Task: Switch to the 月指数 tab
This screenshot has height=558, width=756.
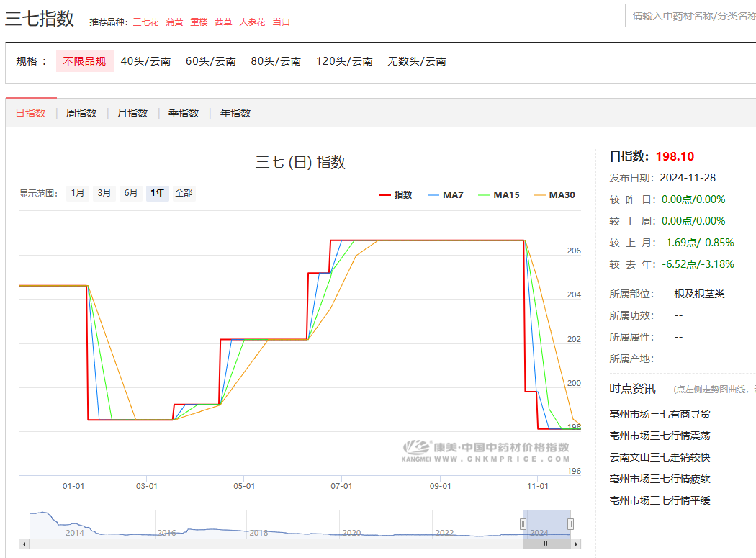Action: (x=132, y=113)
